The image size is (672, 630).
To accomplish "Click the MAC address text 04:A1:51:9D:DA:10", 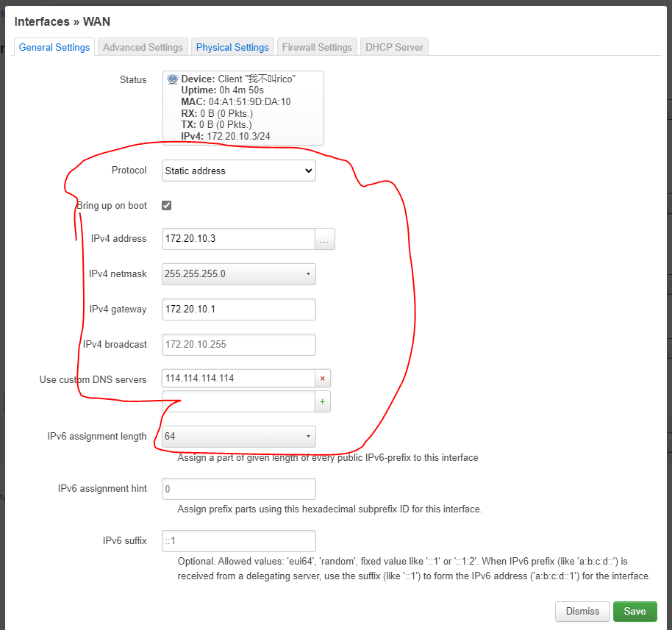I will [249, 102].
